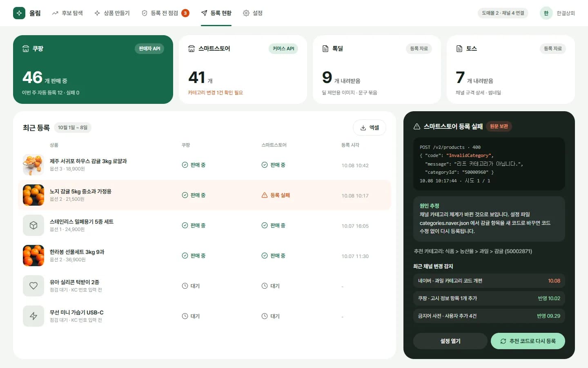
Task: Open the 한라봉 선물세트 thumbnail
Action: click(x=33, y=256)
